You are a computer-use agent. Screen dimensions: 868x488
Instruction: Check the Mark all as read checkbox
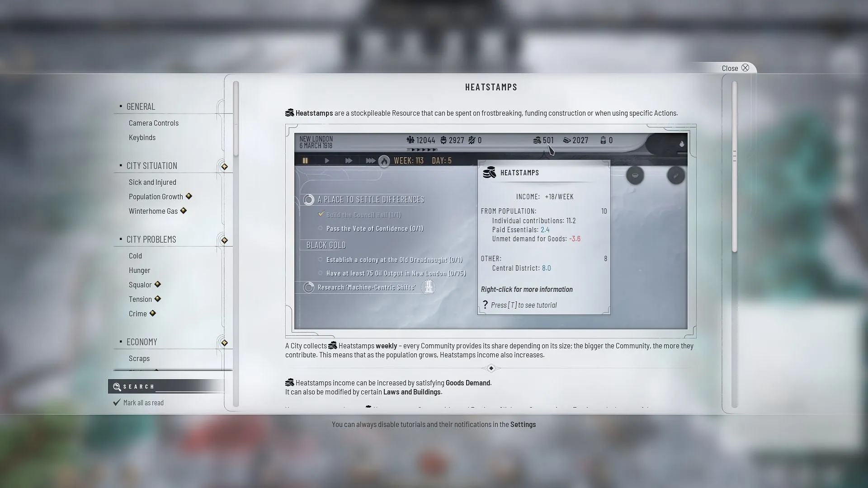[x=117, y=402]
